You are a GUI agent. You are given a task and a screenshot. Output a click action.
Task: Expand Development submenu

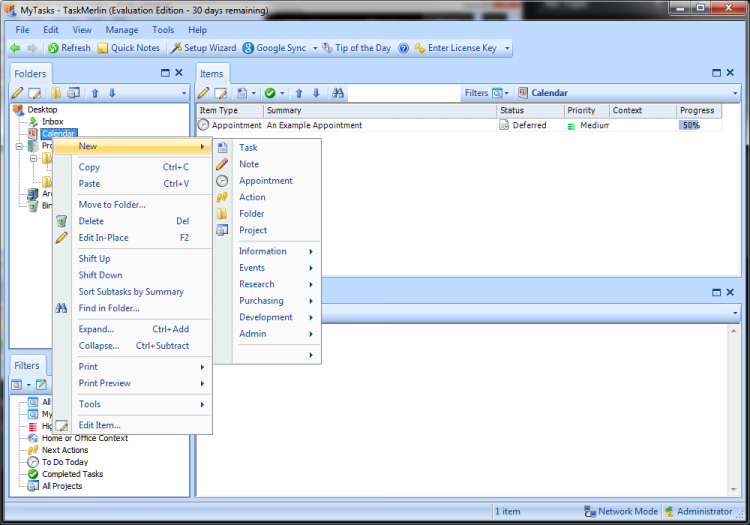click(x=267, y=317)
